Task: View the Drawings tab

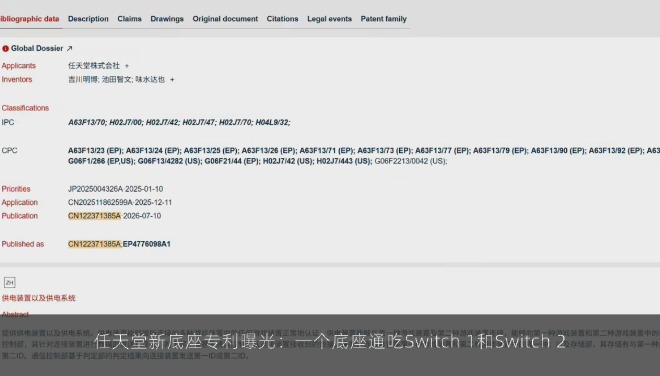Action: click(167, 19)
